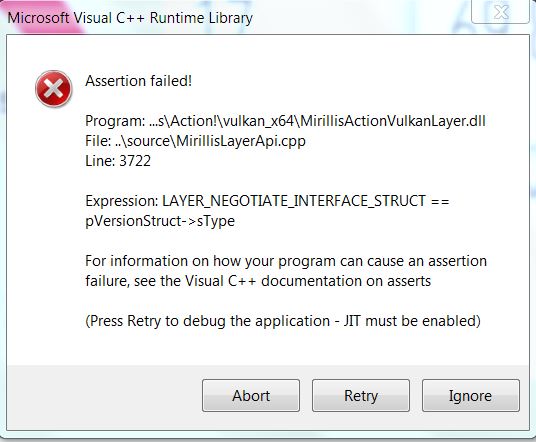Click the word "Program:" label
Viewport: 536px width, 442px height.
tap(115, 121)
